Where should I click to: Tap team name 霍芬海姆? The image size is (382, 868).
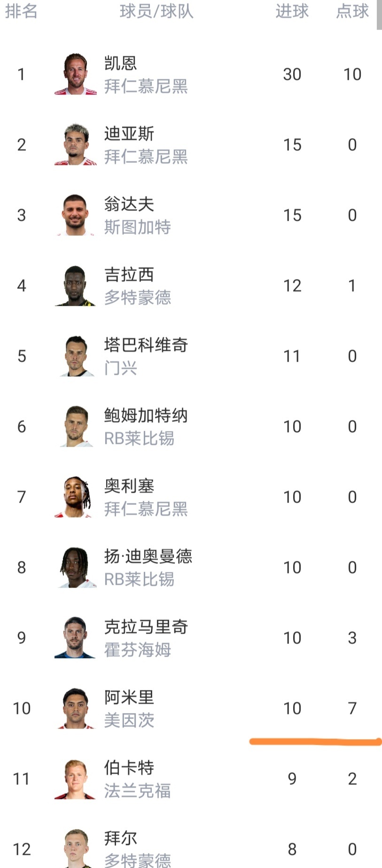(x=137, y=650)
